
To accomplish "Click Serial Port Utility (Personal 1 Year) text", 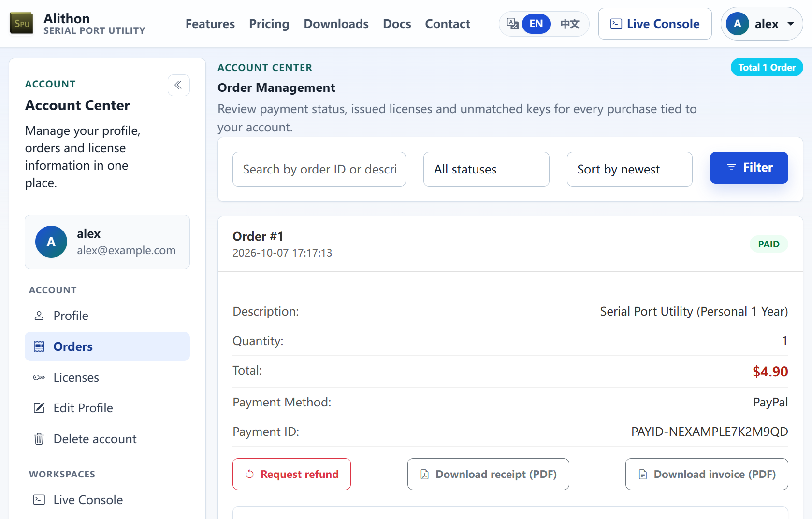I will pyautogui.click(x=694, y=311).
